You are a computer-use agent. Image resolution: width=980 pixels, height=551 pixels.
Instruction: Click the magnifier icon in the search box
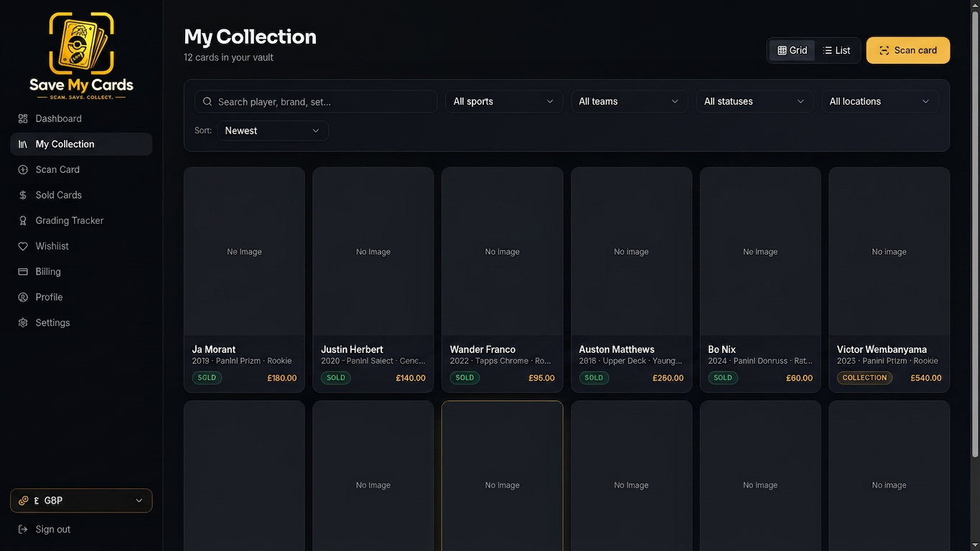click(x=207, y=101)
